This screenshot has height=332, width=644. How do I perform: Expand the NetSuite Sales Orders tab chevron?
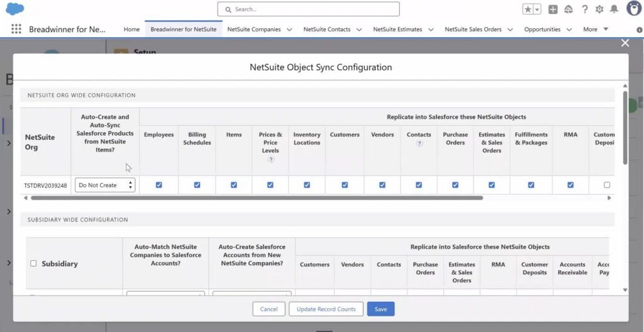pyautogui.click(x=510, y=30)
